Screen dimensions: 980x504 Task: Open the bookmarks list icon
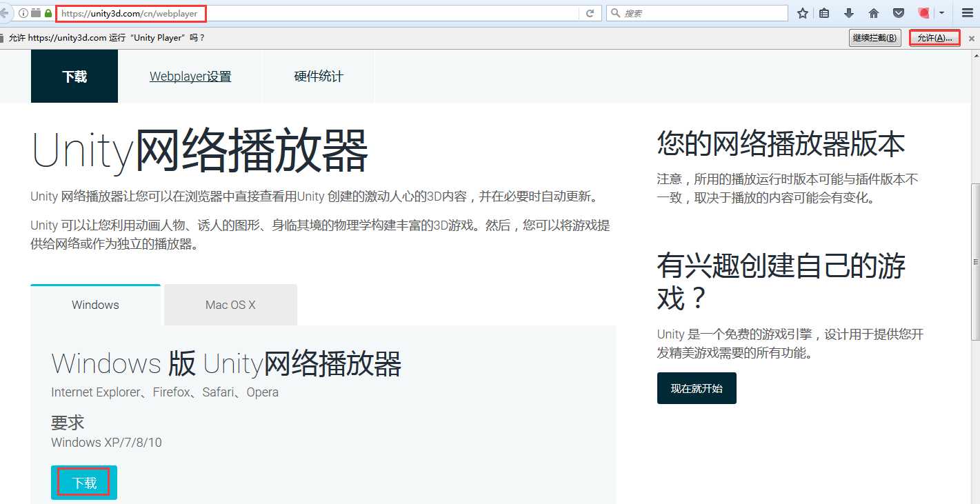[x=824, y=13]
